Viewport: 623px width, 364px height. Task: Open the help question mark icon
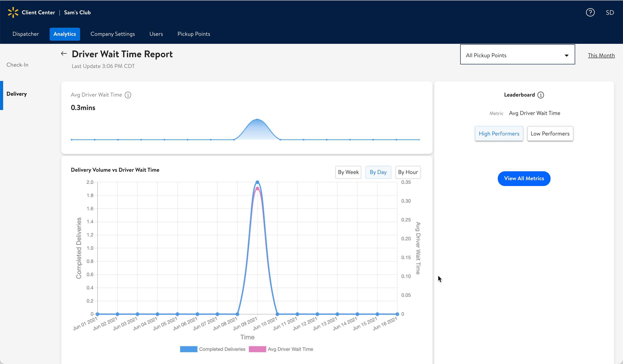click(x=590, y=12)
